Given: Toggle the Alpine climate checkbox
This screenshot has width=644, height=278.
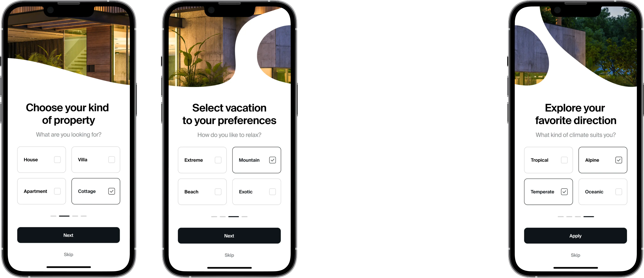Looking at the screenshot, I should click(x=619, y=160).
